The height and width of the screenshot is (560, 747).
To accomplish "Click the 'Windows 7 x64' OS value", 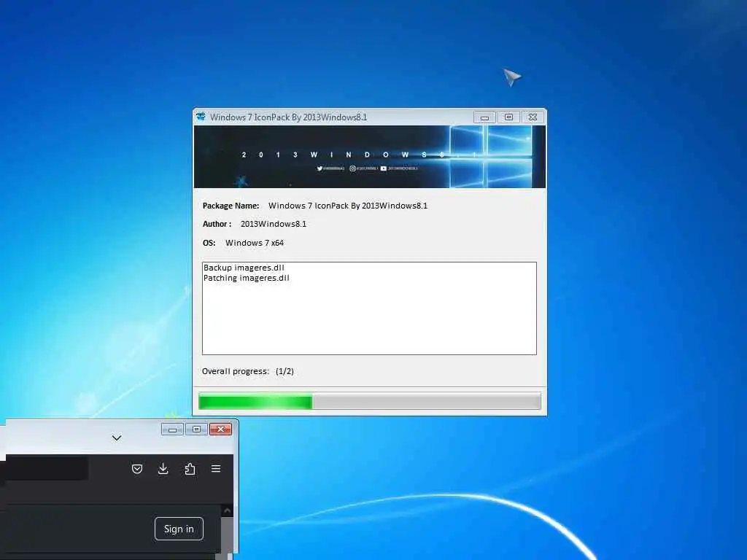I will 255,243.
